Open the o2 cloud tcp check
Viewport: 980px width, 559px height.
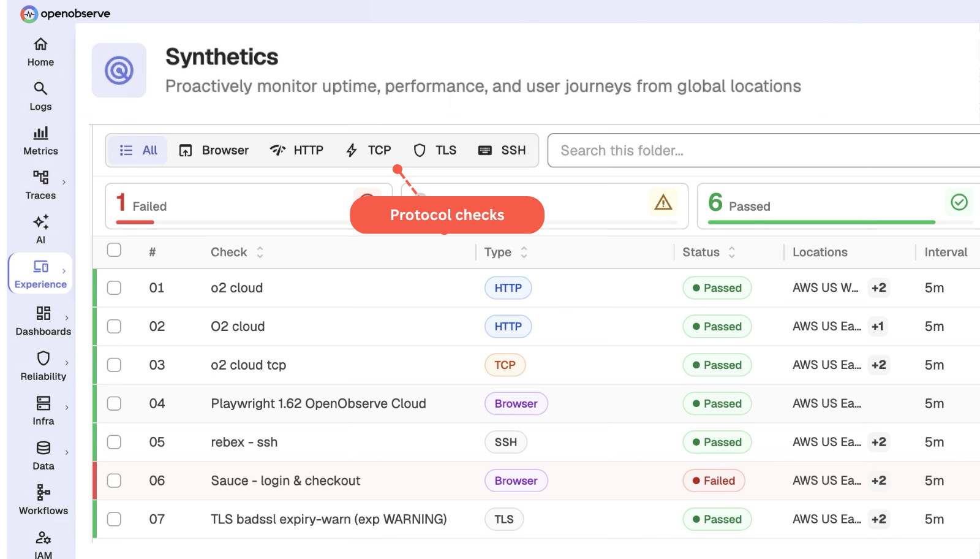pyautogui.click(x=248, y=365)
